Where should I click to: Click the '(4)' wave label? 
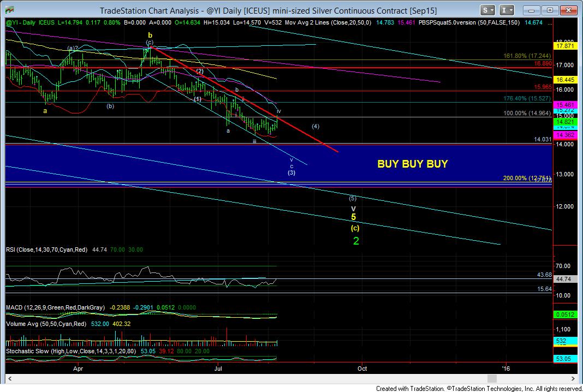[316, 127]
